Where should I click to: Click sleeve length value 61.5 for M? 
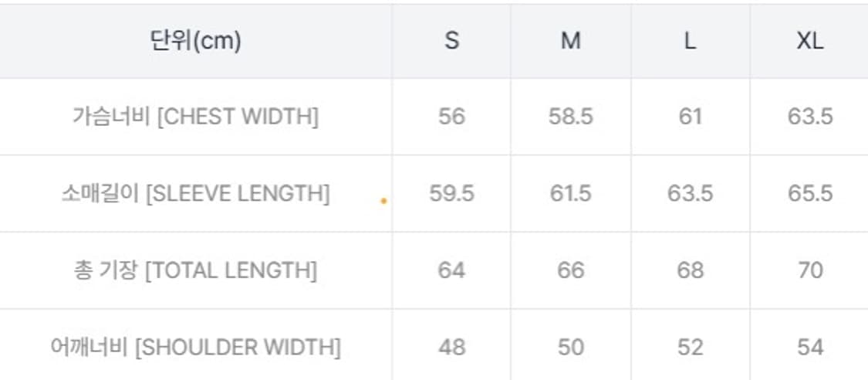(x=570, y=193)
